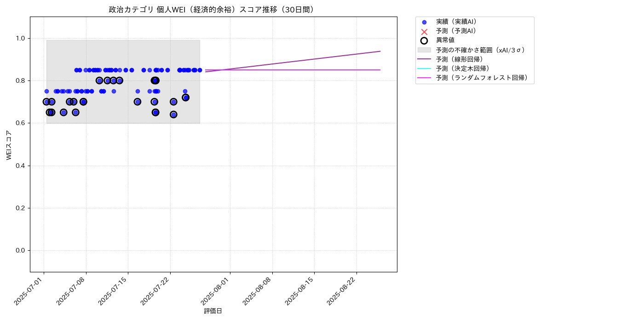Click the right end of rising linear regression line
Image resolution: width=644 pixels, height=322 pixels.
[x=380, y=51]
